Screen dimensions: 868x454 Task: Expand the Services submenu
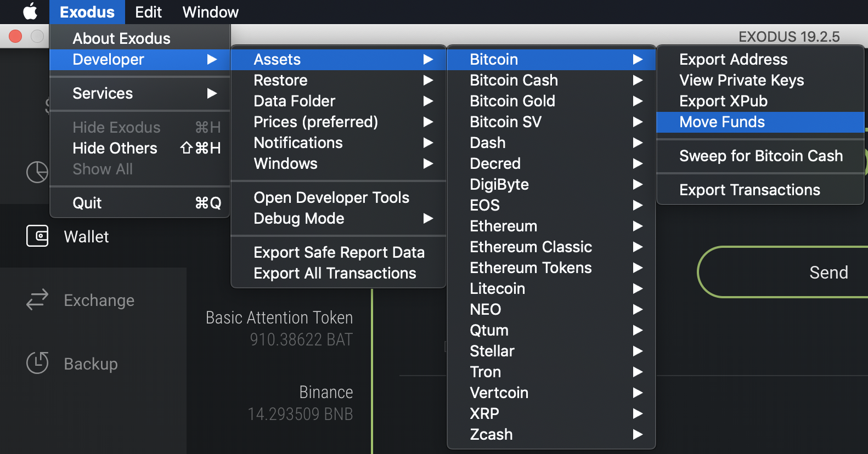click(x=140, y=93)
